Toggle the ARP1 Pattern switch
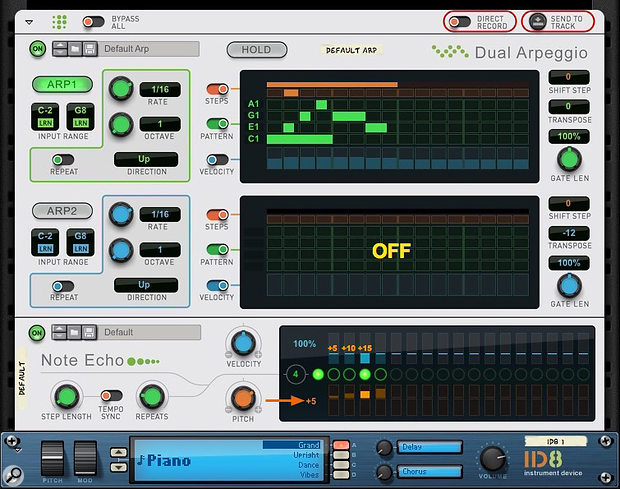 coord(217,124)
